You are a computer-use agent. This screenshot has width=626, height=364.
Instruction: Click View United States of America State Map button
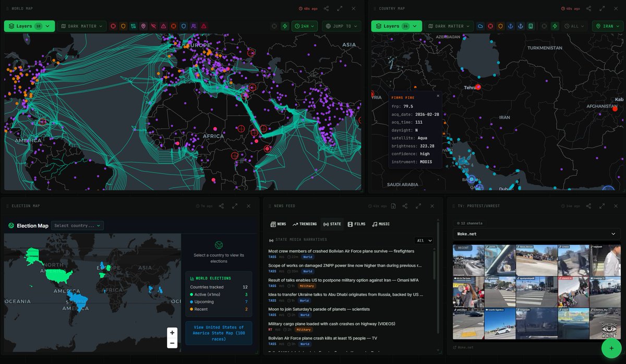[x=219, y=333]
